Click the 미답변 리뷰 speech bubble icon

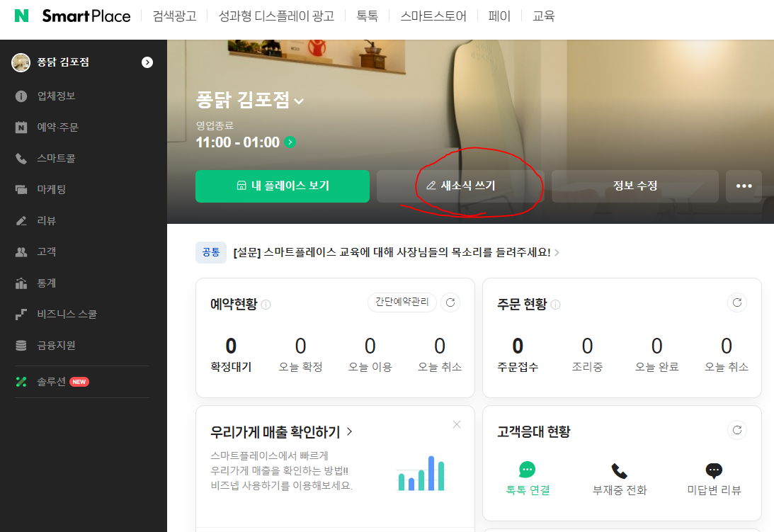[714, 470]
